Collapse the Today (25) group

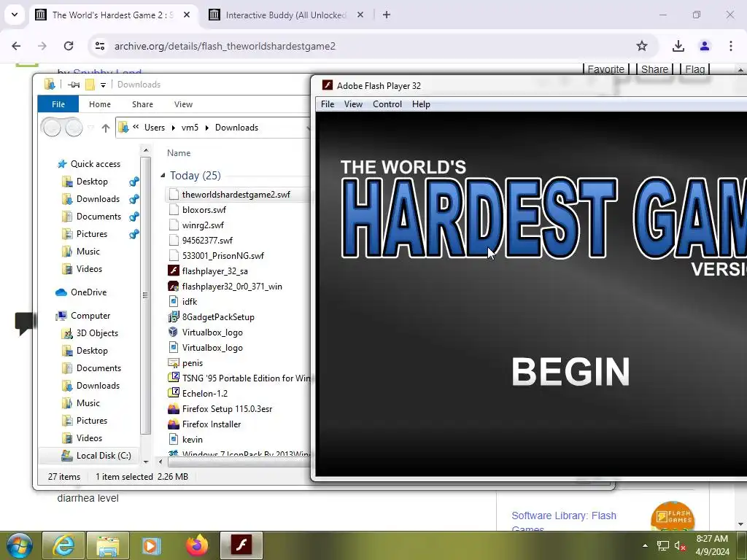click(163, 176)
